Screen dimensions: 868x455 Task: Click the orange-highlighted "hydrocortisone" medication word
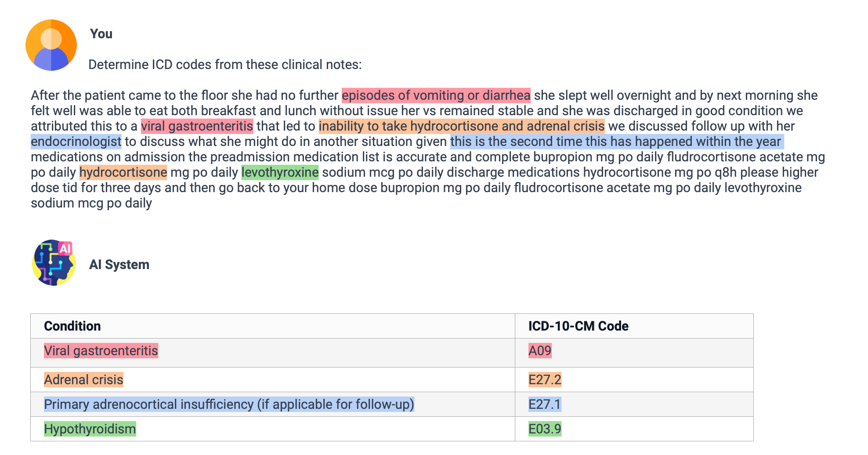[x=123, y=172]
